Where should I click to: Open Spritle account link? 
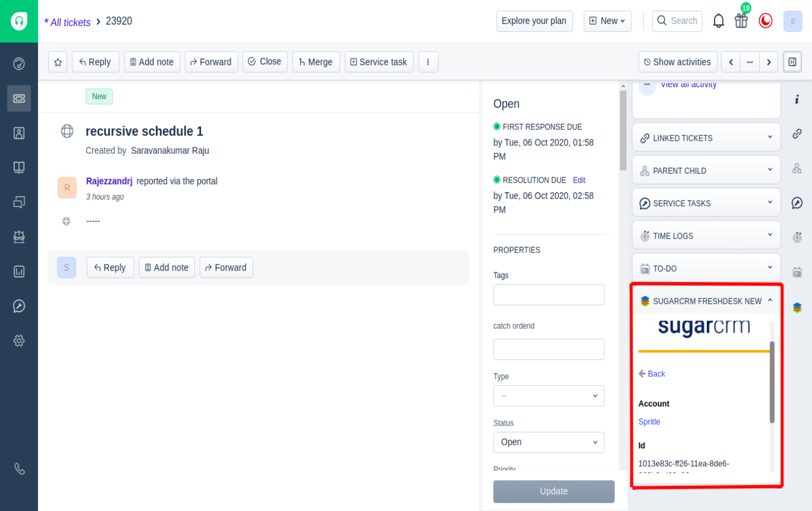pos(650,422)
